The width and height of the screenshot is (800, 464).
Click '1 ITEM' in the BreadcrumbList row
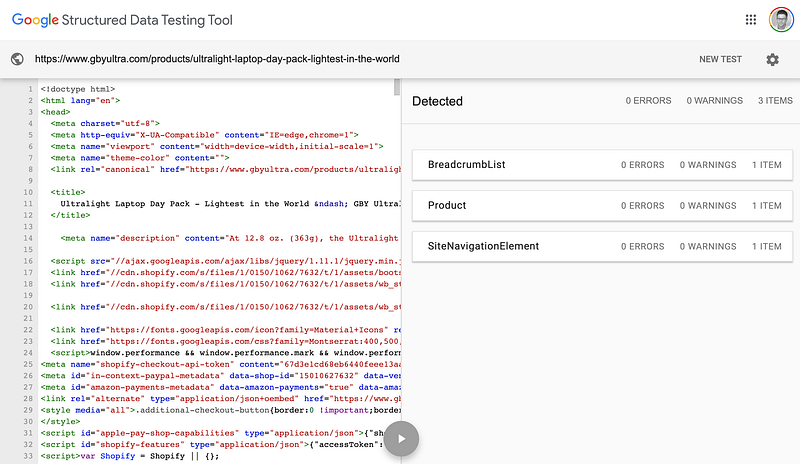click(x=766, y=165)
